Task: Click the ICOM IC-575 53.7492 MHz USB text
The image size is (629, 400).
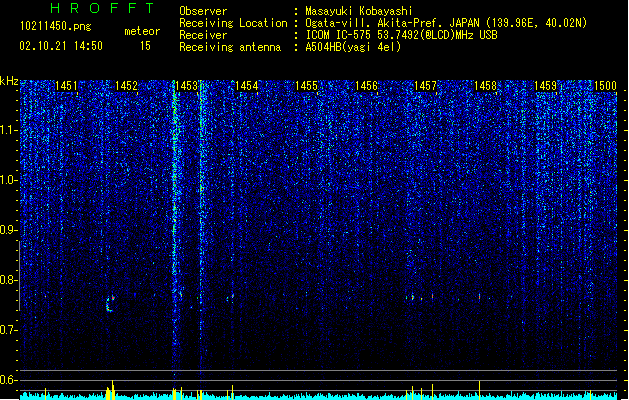Action: click(x=402, y=35)
